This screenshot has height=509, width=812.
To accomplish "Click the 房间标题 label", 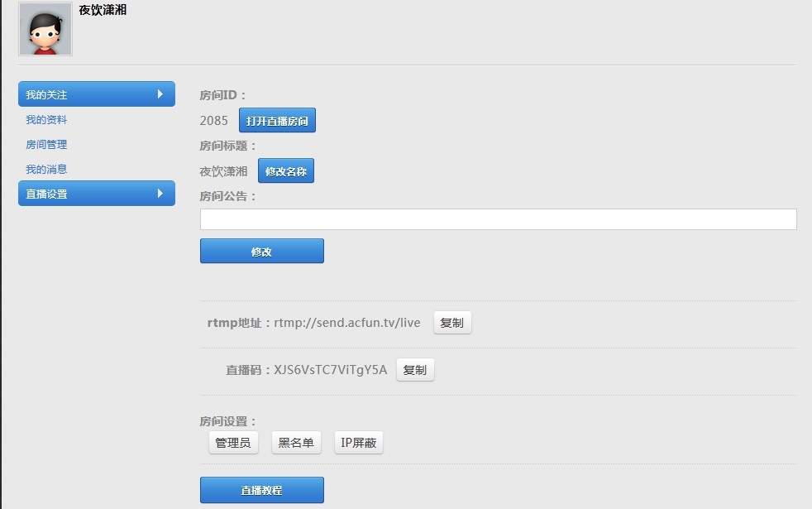I will tap(228, 146).
